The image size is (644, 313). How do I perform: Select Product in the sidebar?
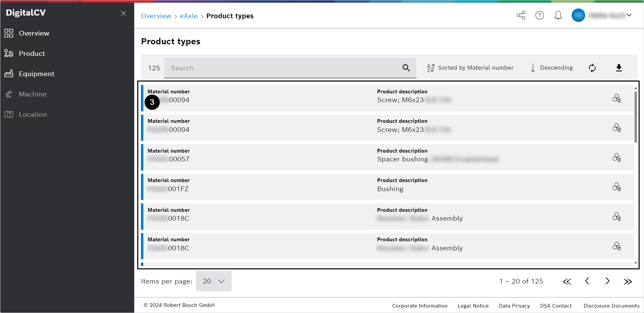pyautogui.click(x=32, y=53)
